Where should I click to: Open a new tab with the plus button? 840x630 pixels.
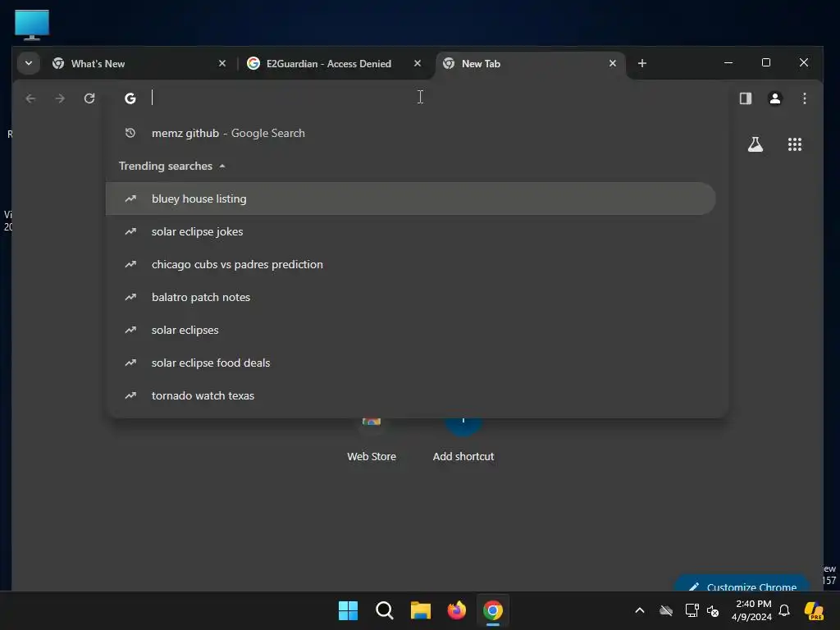pos(641,63)
